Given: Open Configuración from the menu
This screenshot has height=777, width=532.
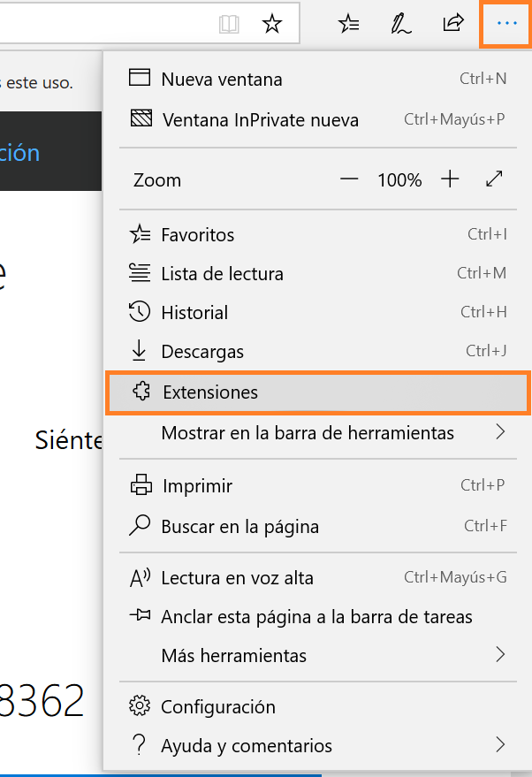Looking at the screenshot, I should [217, 706].
